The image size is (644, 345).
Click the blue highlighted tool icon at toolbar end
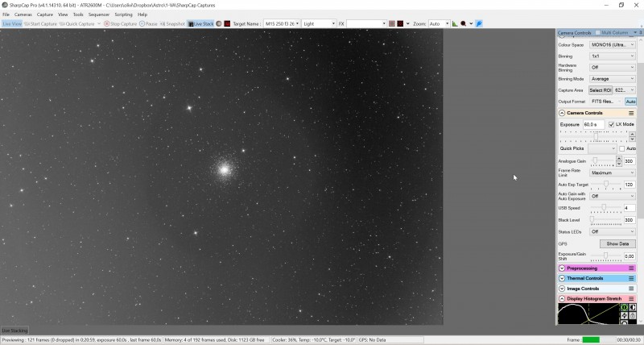click(x=479, y=24)
